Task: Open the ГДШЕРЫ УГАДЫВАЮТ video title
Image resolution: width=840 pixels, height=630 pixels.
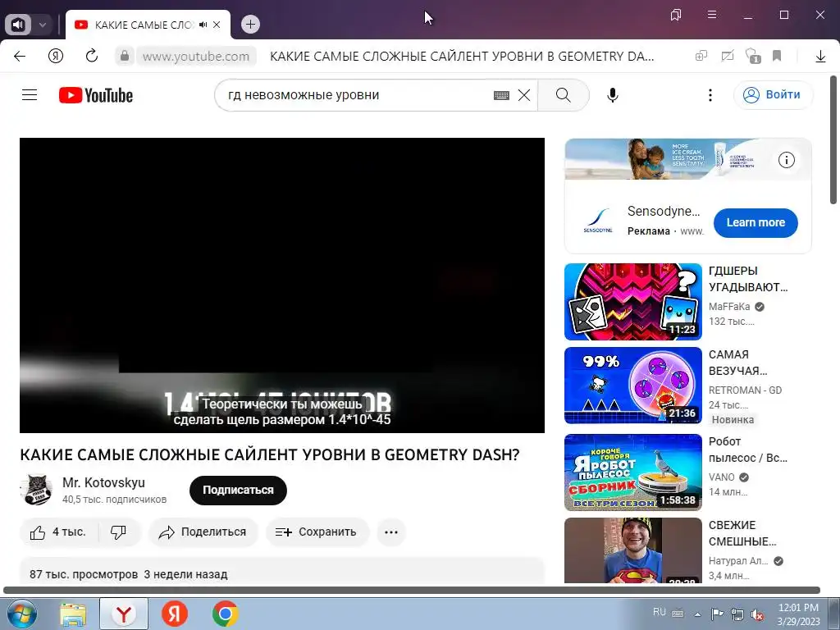Action: coord(748,279)
